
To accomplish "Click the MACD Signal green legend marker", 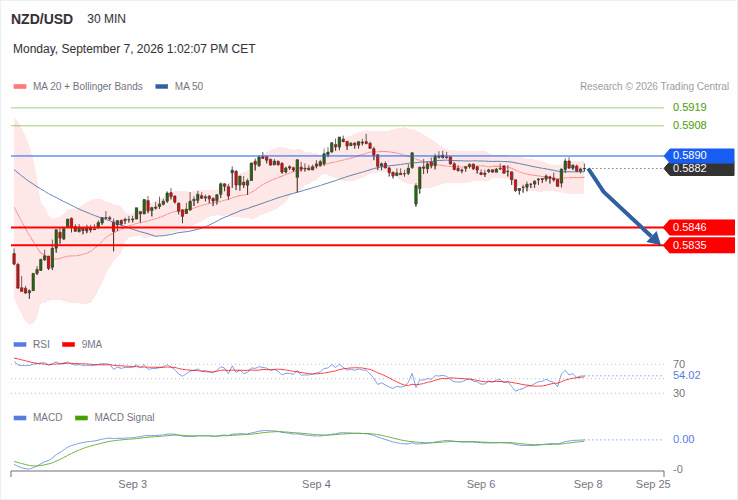I will point(81,418).
